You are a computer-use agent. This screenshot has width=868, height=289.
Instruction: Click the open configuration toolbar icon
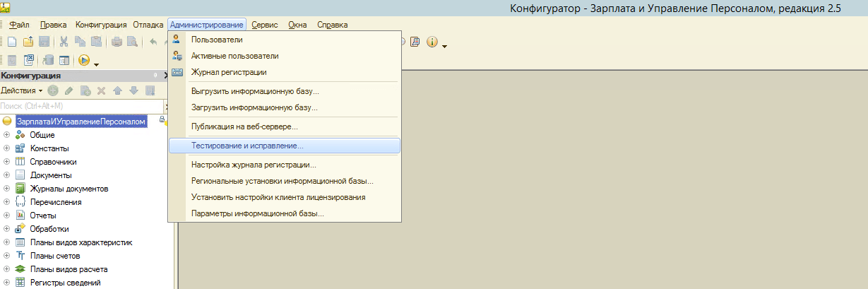(12, 61)
